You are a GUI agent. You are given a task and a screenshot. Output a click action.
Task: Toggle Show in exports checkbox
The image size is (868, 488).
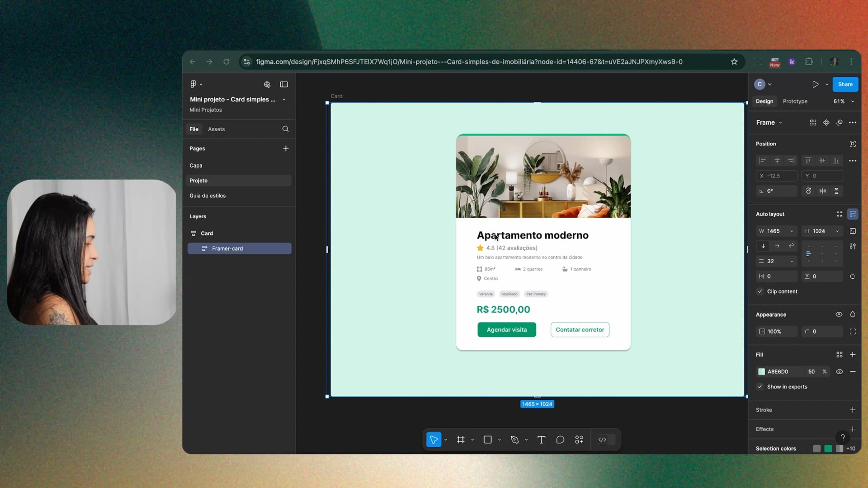tap(760, 387)
